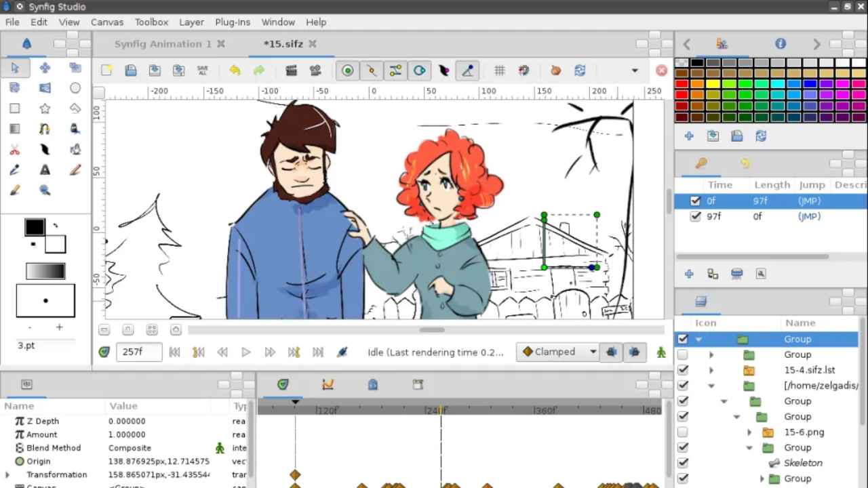This screenshot has height=488, width=868.
Task: Click the Save All icon
Action: point(202,70)
